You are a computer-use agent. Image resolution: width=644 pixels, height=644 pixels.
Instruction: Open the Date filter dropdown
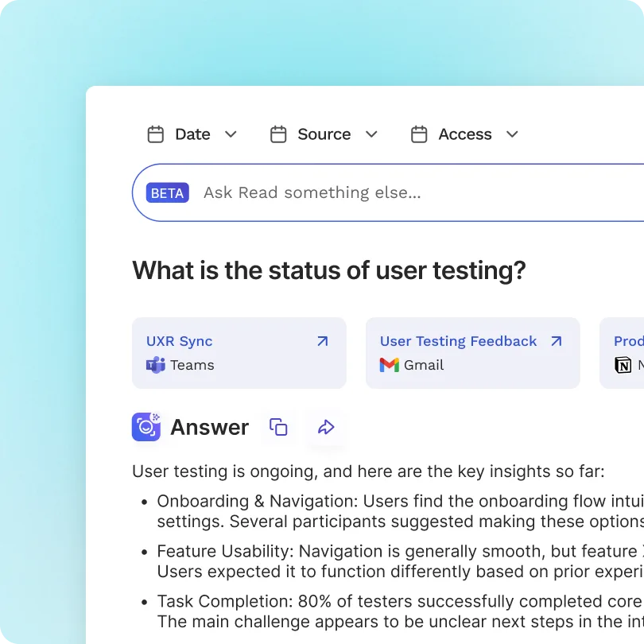192,134
